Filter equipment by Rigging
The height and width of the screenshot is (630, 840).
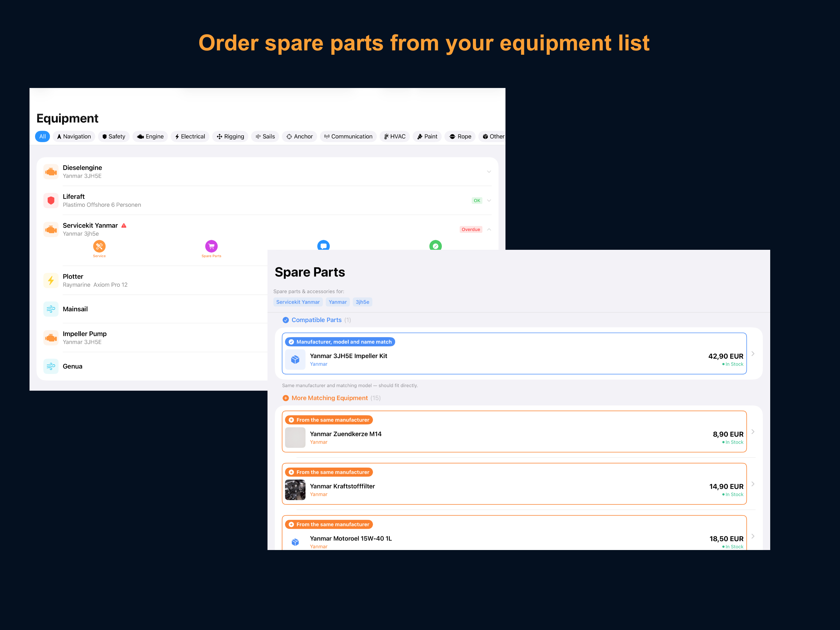(230, 136)
